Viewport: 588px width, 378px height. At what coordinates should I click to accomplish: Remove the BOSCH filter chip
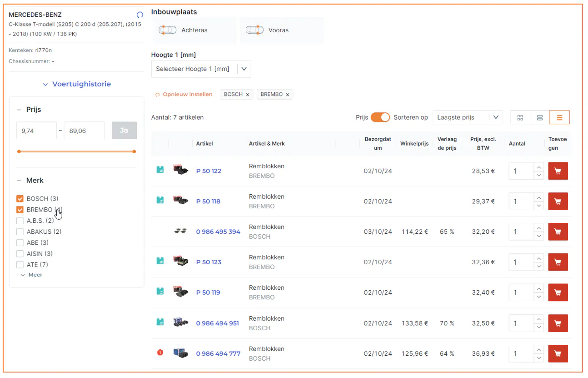point(247,95)
